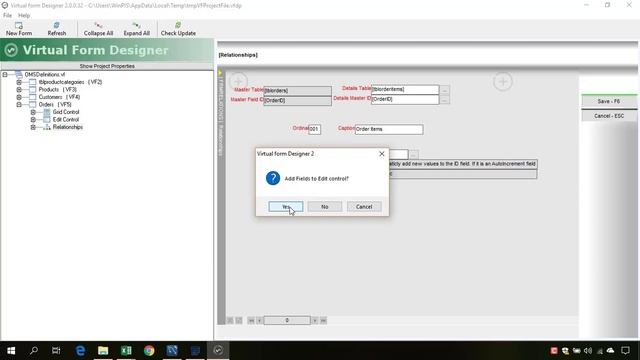The height and width of the screenshot is (360, 640).
Task: Expand the Relationships tree node
Action: point(33,127)
